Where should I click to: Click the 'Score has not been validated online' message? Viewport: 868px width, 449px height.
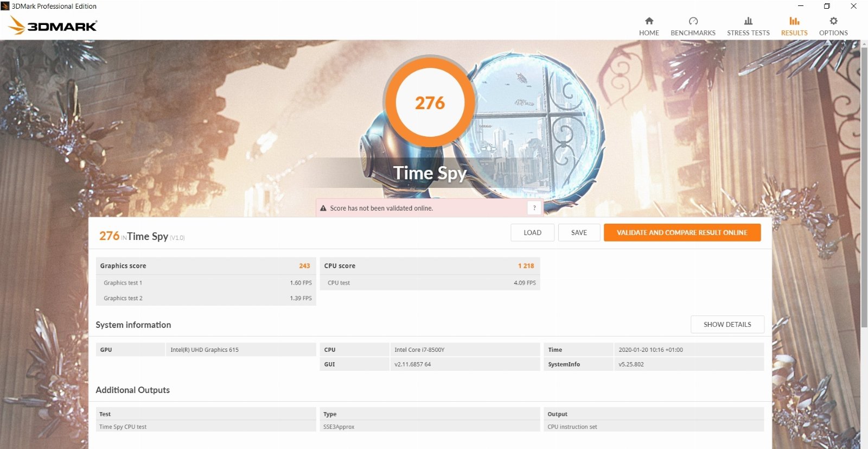(x=381, y=208)
